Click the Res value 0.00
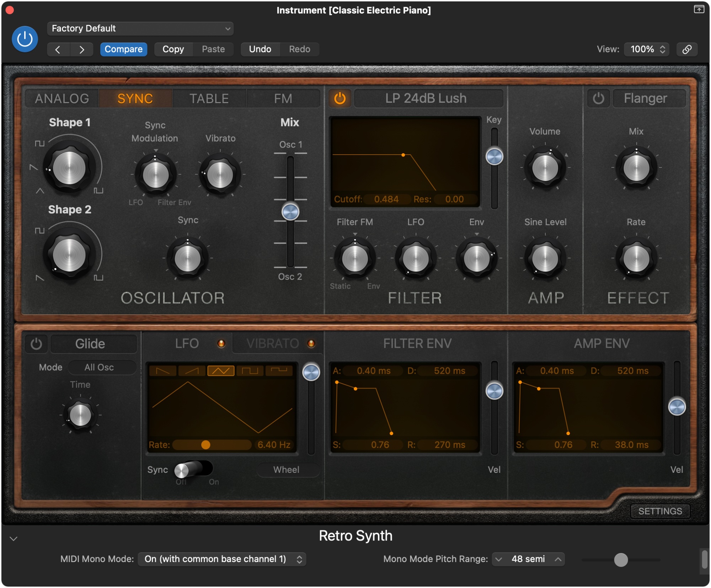The height and width of the screenshot is (588, 711). point(454,199)
